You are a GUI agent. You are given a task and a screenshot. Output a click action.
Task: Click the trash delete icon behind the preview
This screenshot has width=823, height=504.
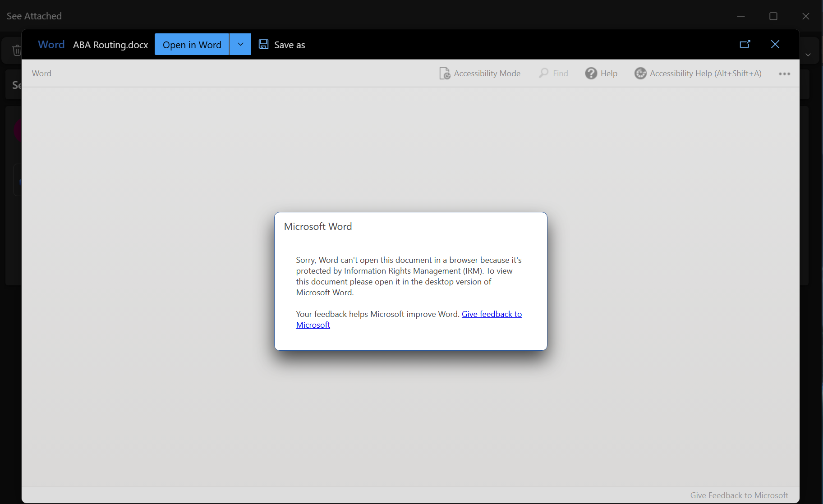[17, 50]
